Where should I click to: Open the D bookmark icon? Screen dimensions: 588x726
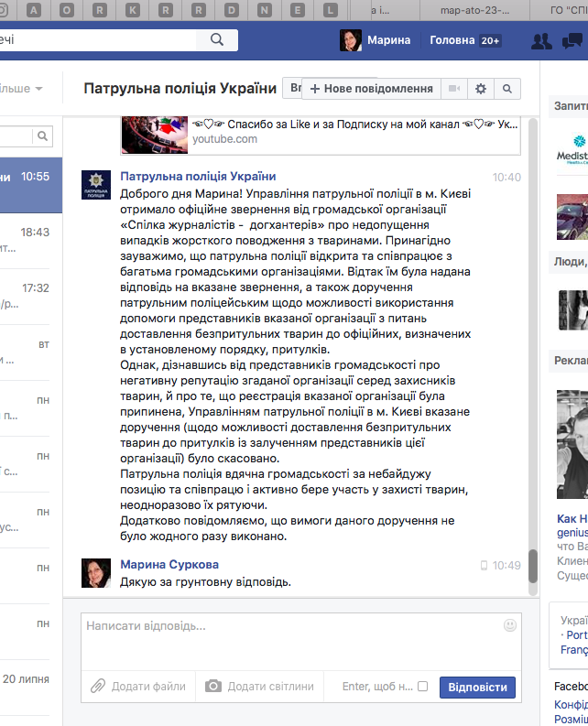coord(231,10)
